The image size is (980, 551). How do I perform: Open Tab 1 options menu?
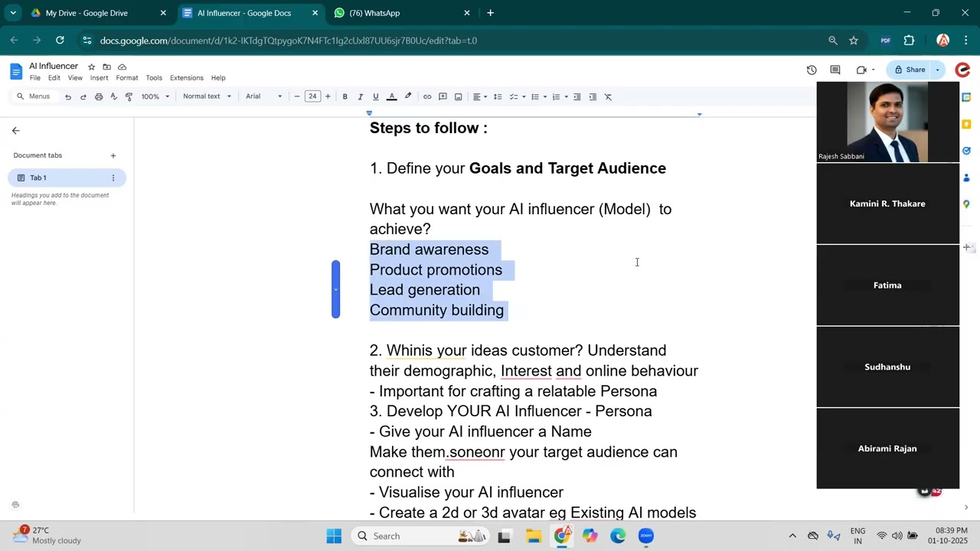113,178
